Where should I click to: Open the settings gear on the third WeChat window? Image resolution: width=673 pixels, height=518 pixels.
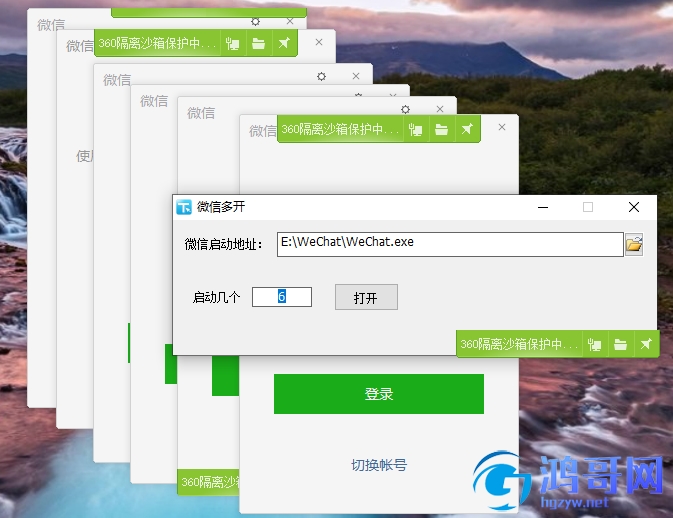coord(321,76)
